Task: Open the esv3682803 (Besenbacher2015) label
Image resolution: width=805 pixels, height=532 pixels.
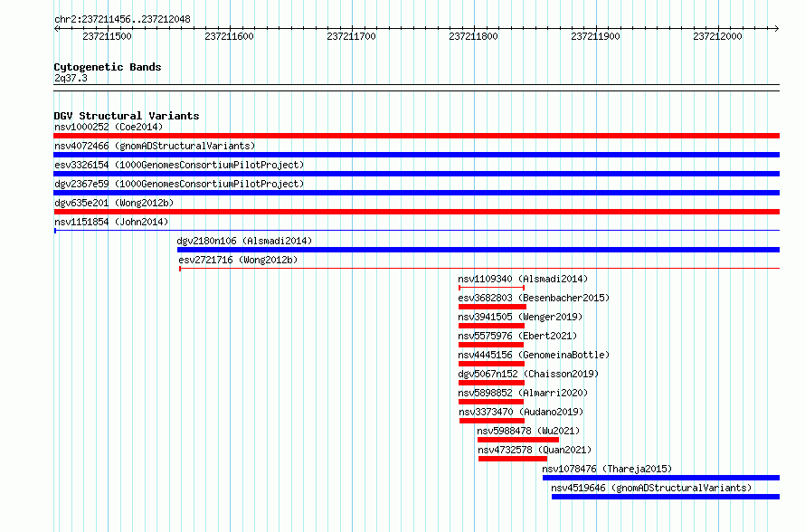Action: tap(534, 298)
